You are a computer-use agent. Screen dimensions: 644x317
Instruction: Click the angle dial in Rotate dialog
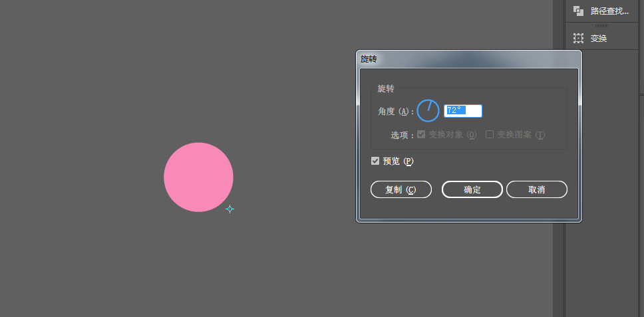[428, 110]
